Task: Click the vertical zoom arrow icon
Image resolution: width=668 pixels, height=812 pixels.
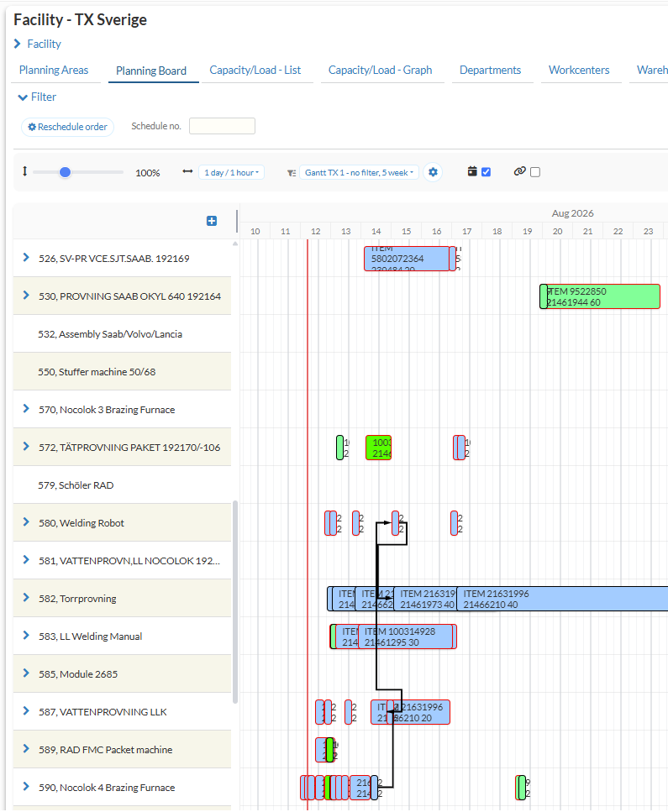Action: 24,171
